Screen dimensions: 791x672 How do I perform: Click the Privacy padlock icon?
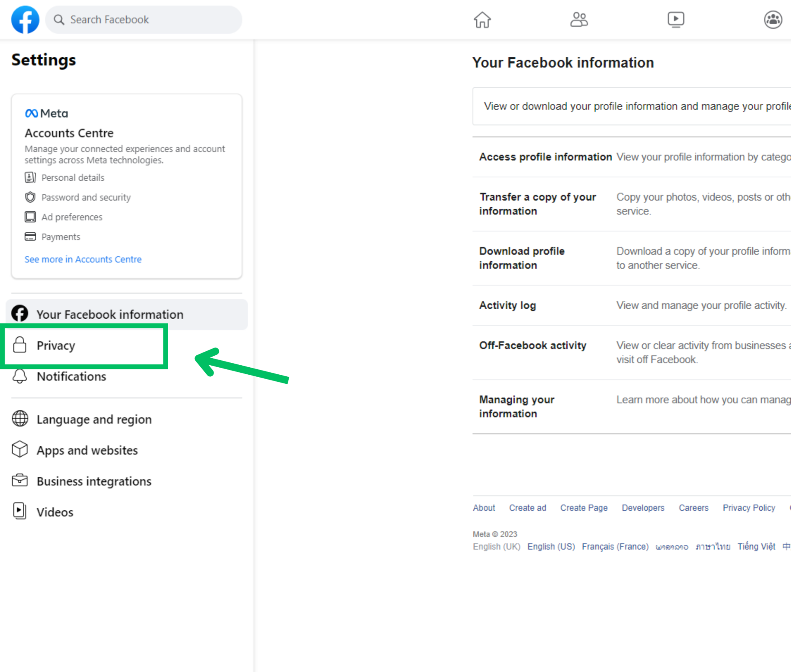(x=19, y=345)
